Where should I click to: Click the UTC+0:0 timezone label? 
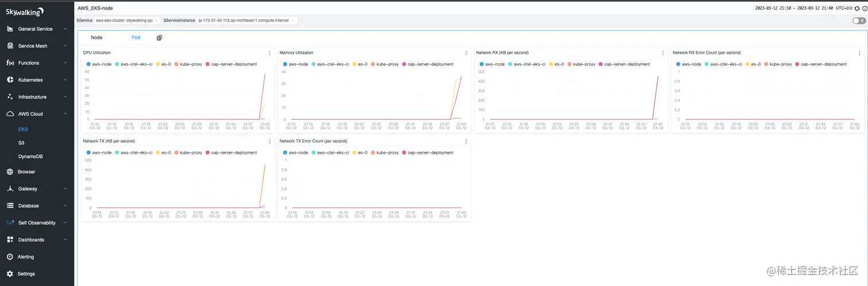pos(843,9)
